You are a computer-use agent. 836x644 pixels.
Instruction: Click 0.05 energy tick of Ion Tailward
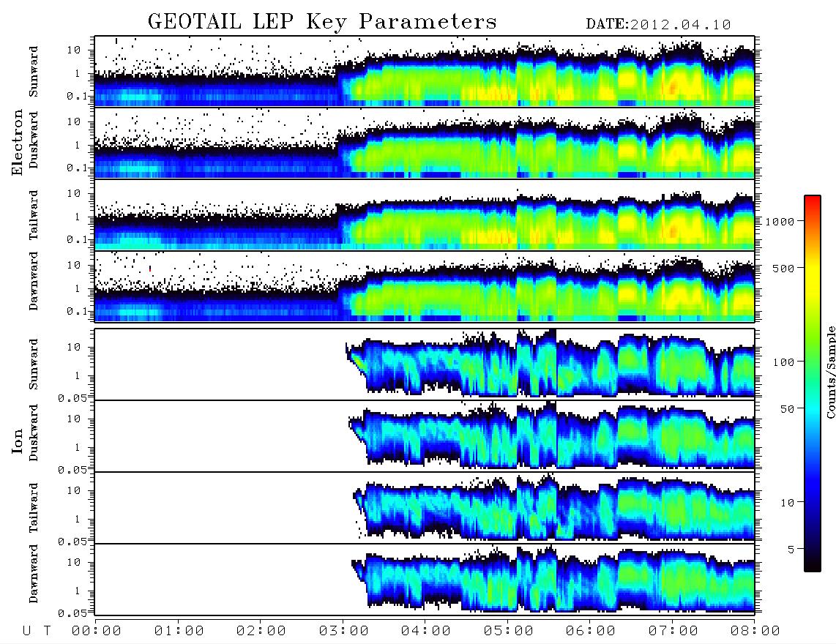[x=73, y=541]
